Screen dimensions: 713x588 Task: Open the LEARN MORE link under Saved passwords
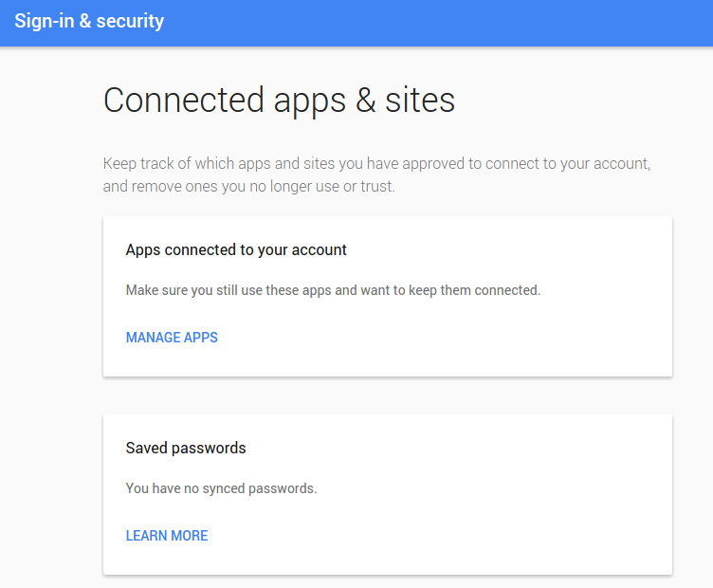point(167,536)
